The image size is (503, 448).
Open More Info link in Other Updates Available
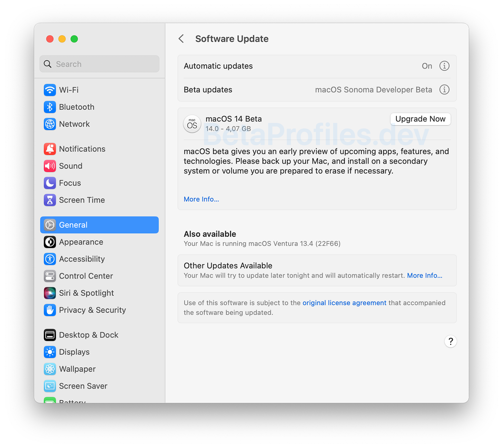click(425, 275)
